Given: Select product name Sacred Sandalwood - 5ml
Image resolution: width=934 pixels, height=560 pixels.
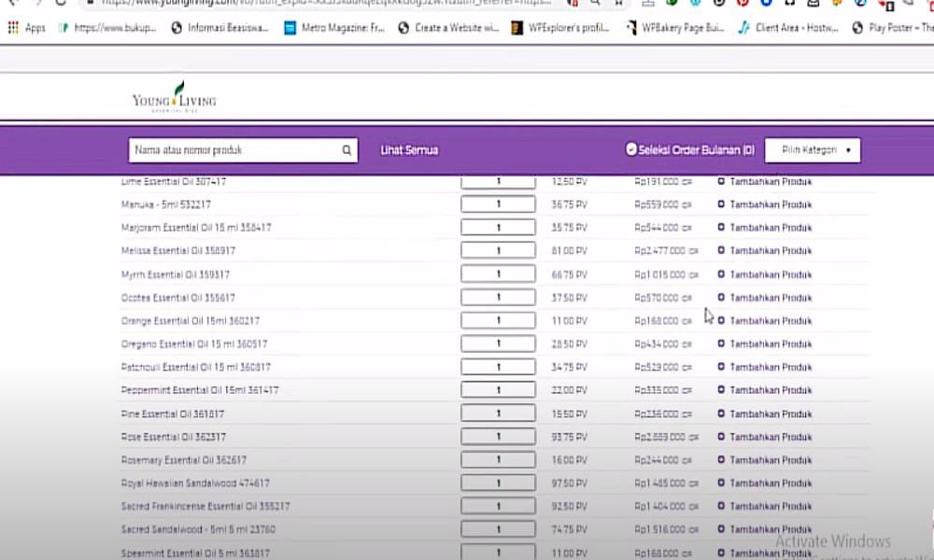Looking at the screenshot, I should click(x=198, y=529).
